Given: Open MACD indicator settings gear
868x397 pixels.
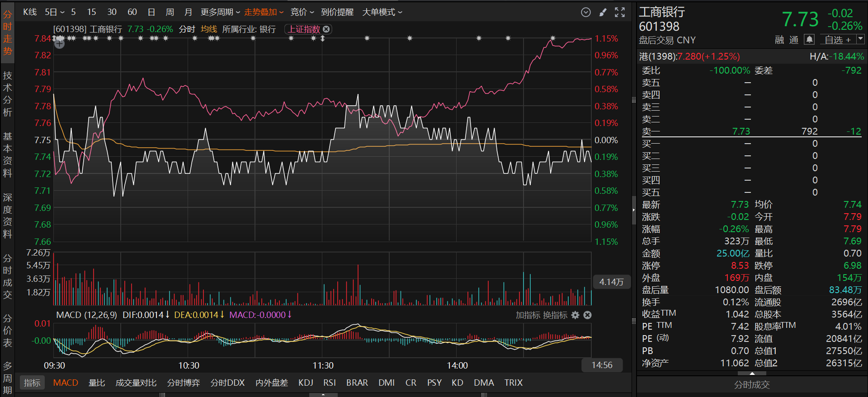Looking at the screenshot, I should 575,315.
